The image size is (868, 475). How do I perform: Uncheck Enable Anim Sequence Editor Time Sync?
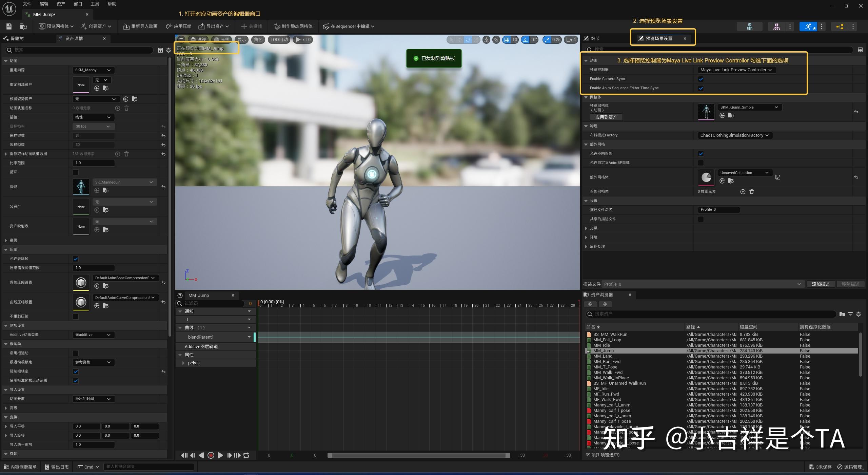[701, 88]
